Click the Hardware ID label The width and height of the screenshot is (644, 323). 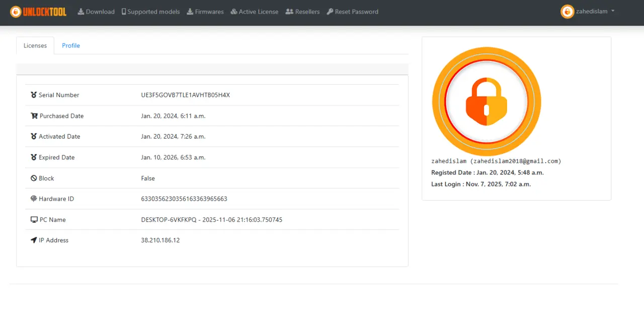click(56, 199)
